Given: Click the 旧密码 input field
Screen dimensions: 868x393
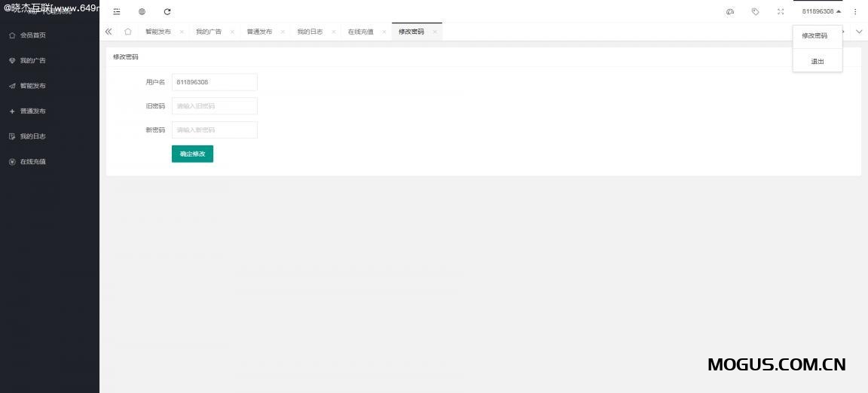Looking at the screenshot, I should tap(215, 106).
